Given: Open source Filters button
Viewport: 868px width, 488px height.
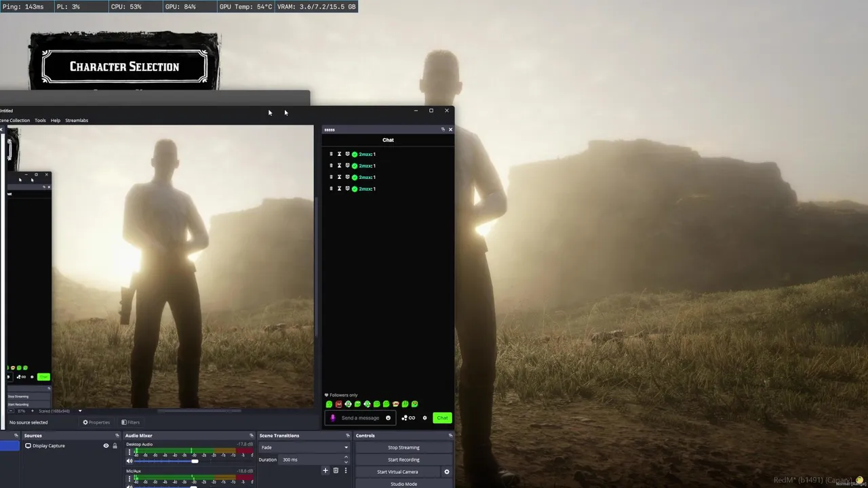Looking at the screenshot, I should 130,422.
